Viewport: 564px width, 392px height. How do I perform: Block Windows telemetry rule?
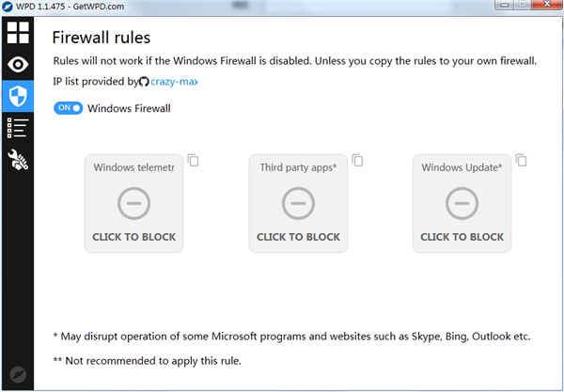(x=133, y=203)
